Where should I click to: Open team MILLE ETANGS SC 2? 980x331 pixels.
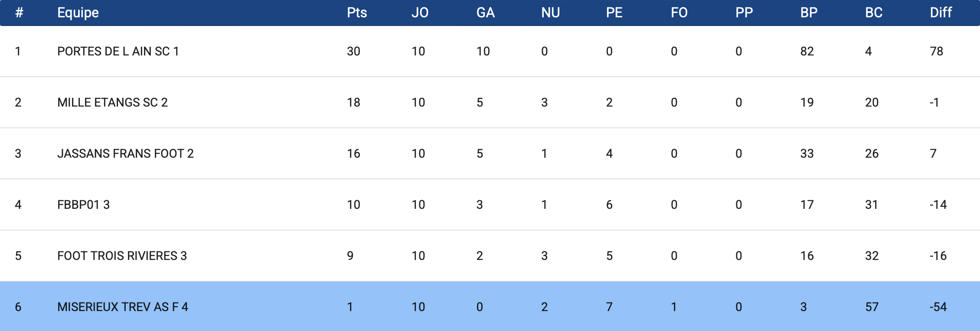112,102
